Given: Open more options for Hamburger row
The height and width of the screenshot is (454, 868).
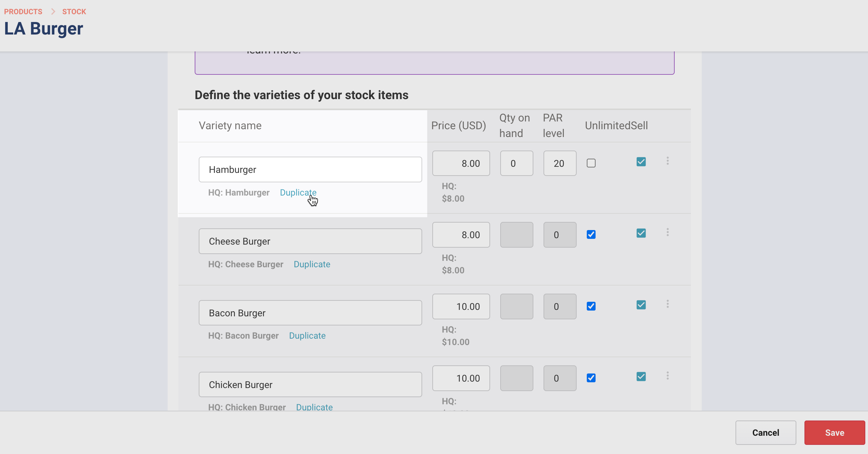Looking at the screenshot, I should tap(668, 161).
